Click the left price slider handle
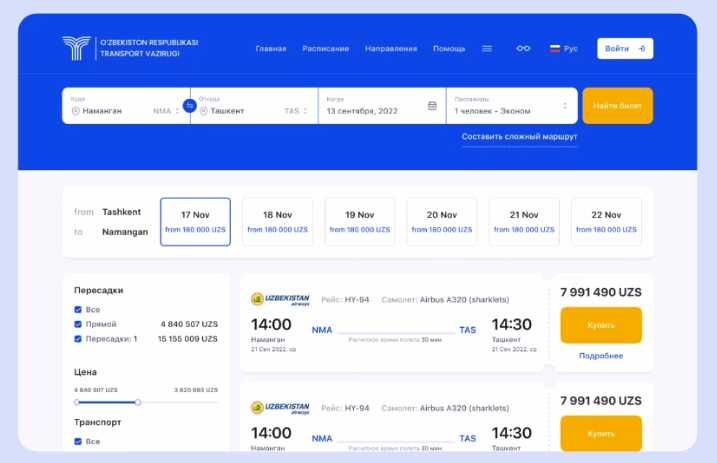This screenshot has width=717, height=463. [x=76, y=402]
